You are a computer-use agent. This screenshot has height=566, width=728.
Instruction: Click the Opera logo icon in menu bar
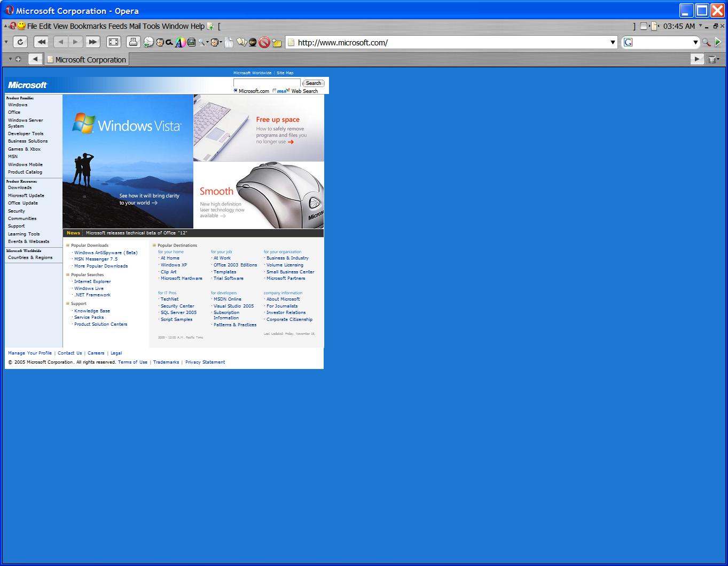click(12, 26)
